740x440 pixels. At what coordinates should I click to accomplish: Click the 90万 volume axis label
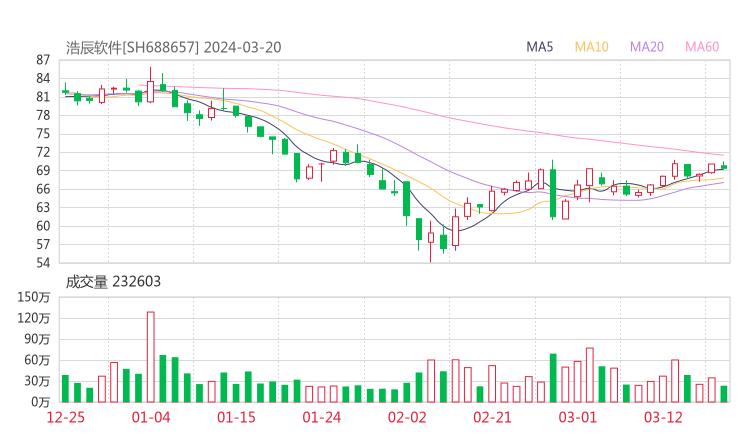[x=37, y=339]
